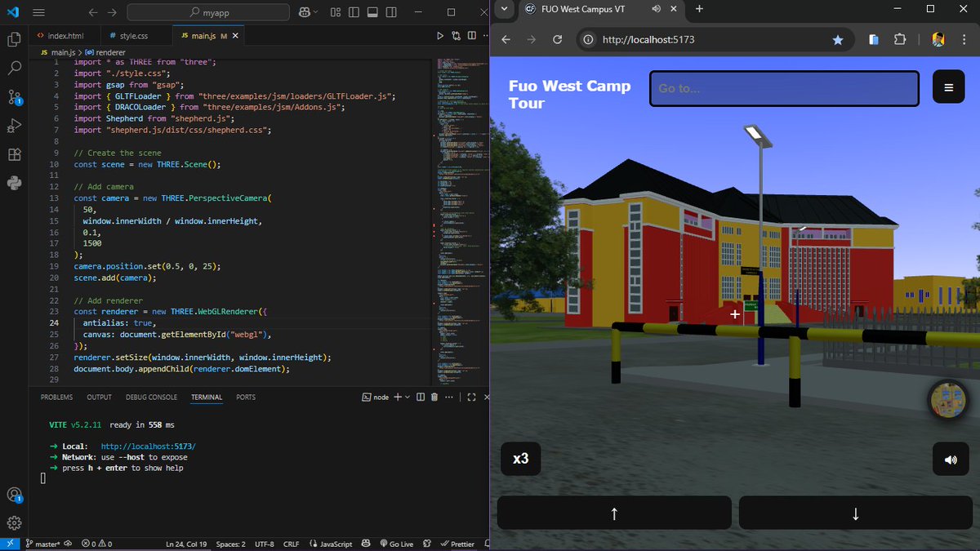Viewport: 980px width, 551px height.
Task: Open the Extensions view in VS Code
Action: pos(14,153)
